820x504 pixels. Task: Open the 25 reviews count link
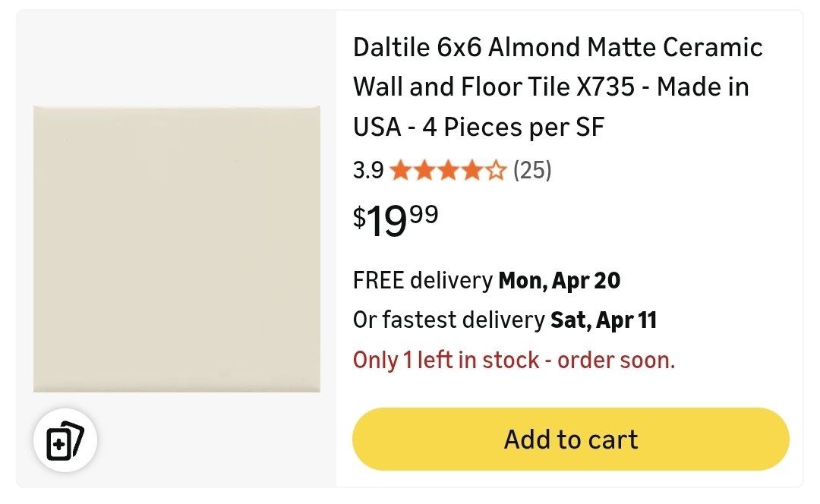click(x=532, y=171)
